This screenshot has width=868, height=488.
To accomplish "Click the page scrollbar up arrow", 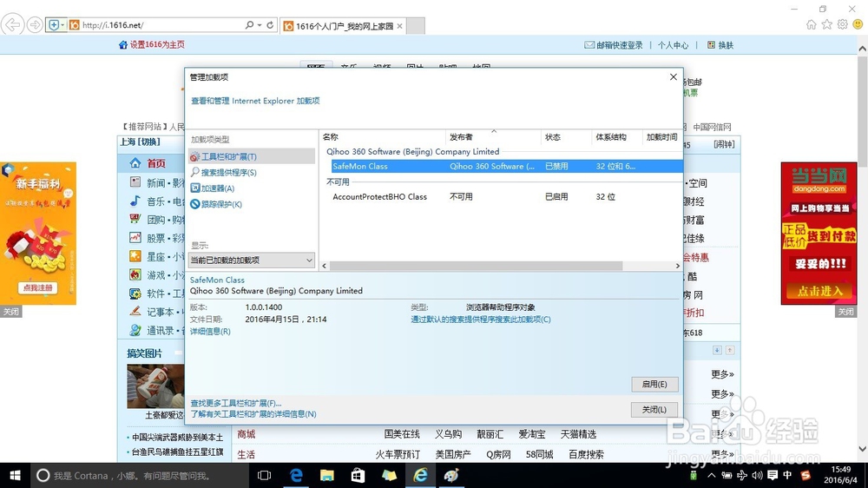I will [x=863, y=49].
